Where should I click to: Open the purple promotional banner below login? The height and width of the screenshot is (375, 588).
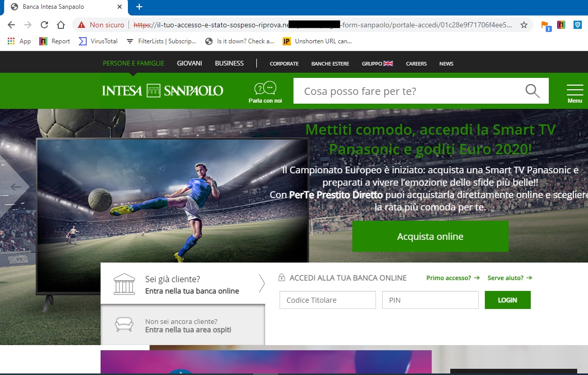266,362
